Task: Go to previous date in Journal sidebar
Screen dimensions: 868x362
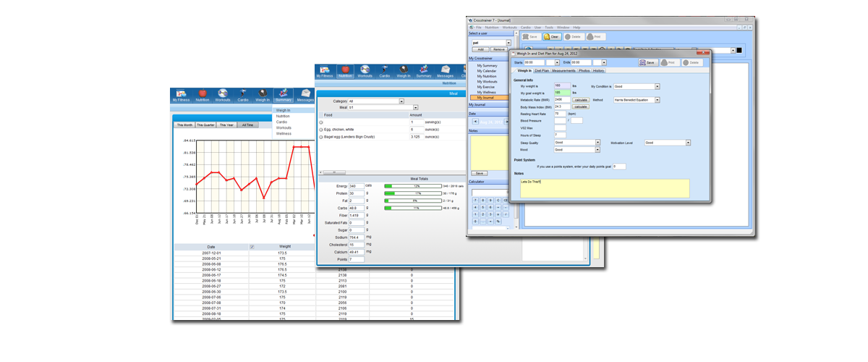Action: pyautogui.click(x=474, y=122)
